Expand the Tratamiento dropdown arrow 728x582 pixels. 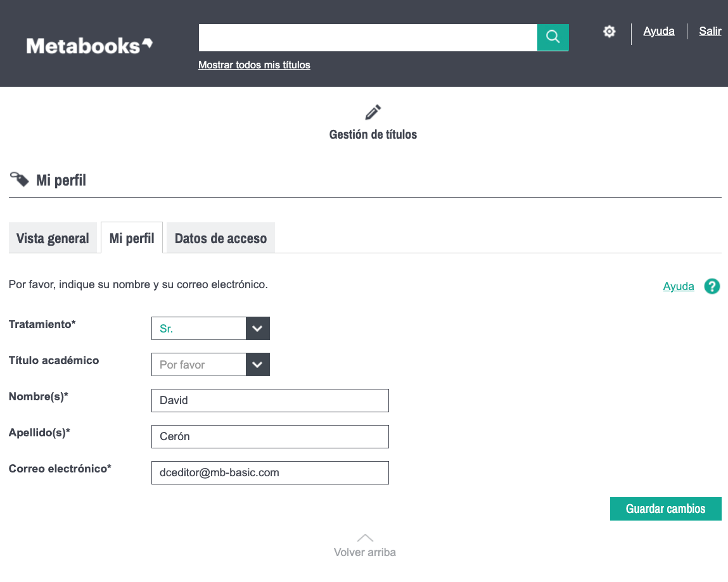[x=257, y=329]
